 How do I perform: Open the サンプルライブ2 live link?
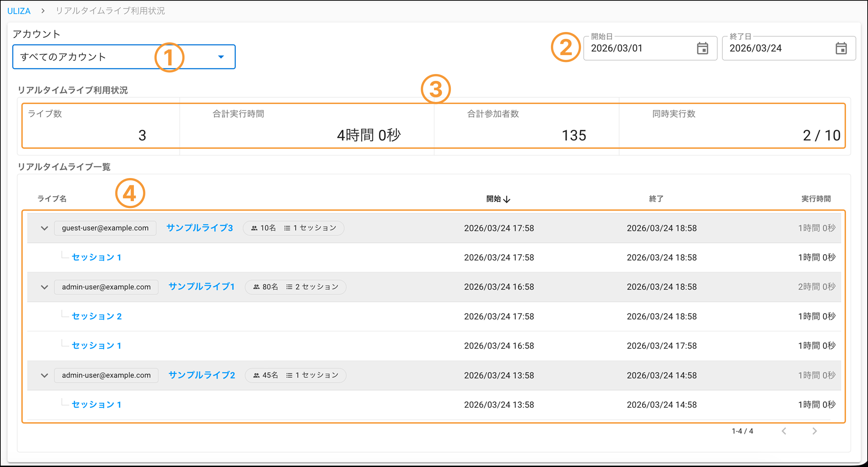(202, 375)
